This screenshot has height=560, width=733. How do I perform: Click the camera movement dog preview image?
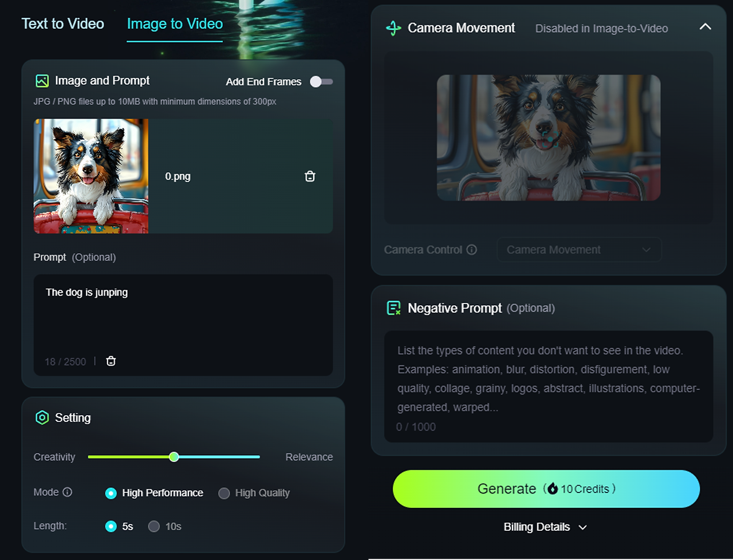(x=549, y=137)
